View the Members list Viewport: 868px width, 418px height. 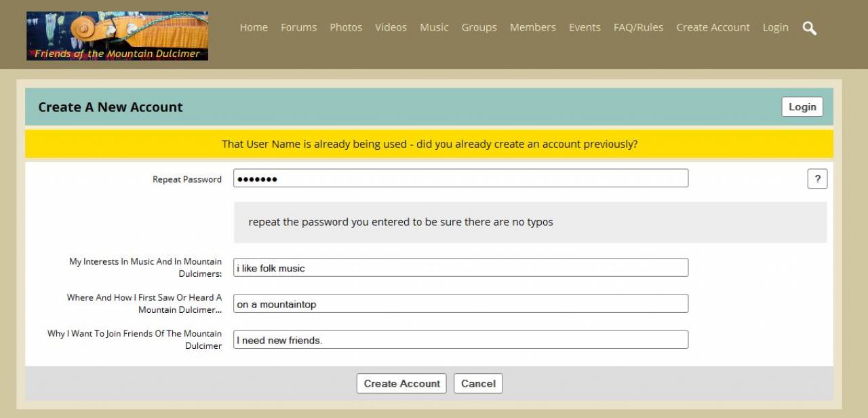point(532,28)
